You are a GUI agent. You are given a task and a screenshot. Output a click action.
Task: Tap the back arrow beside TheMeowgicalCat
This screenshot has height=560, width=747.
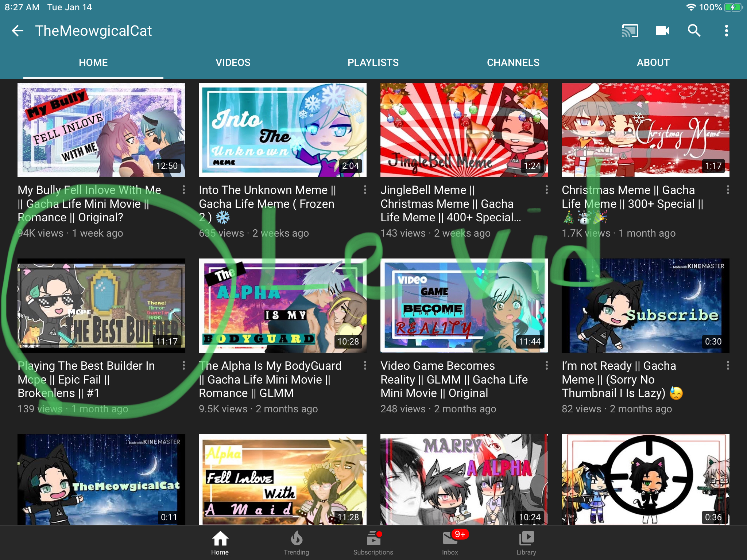pos(18,31)
